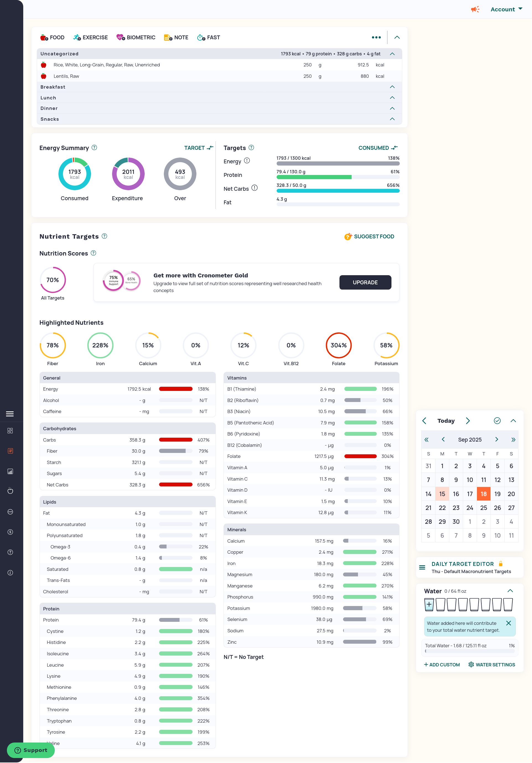The height and width of the screenshot is (763, 532).
Task: Click the Energy target progress bar
Action: (x=338, y=164)
